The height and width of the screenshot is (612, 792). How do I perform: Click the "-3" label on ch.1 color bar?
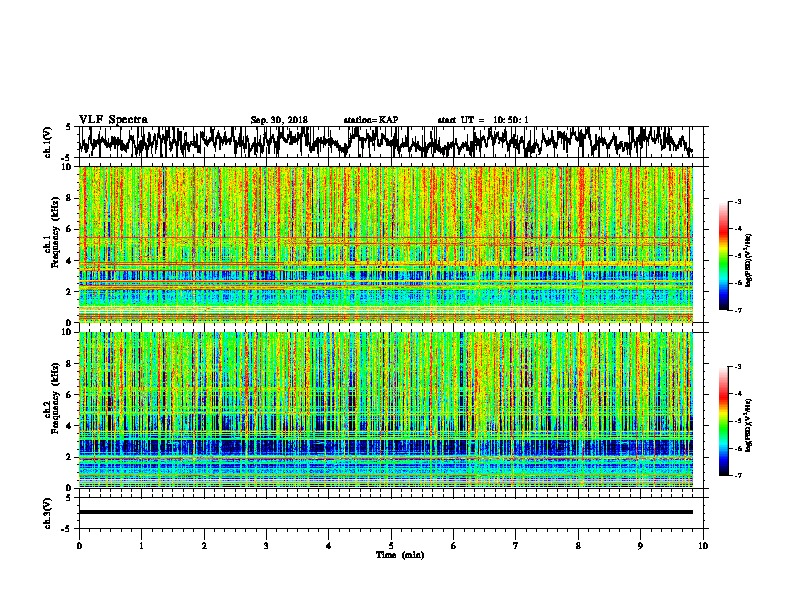(738, 202)
